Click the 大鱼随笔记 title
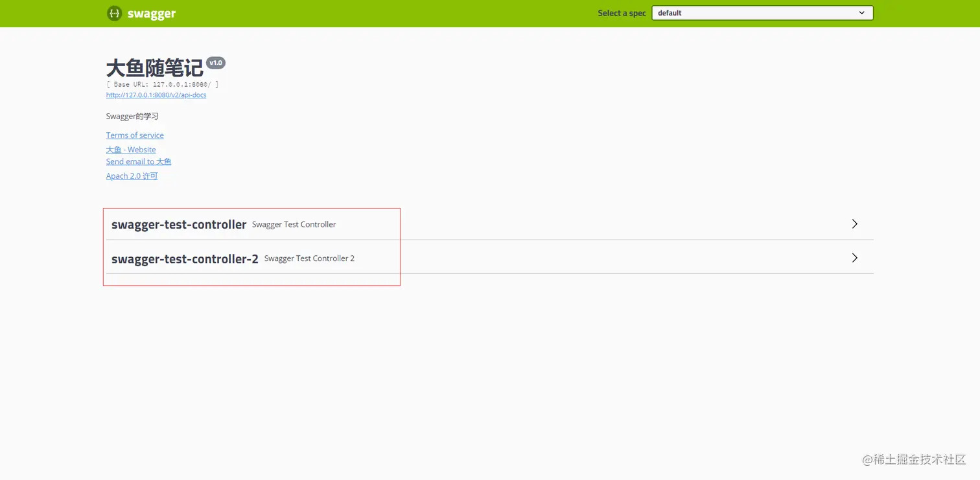 pyautogui.click(x=155, y=68)
